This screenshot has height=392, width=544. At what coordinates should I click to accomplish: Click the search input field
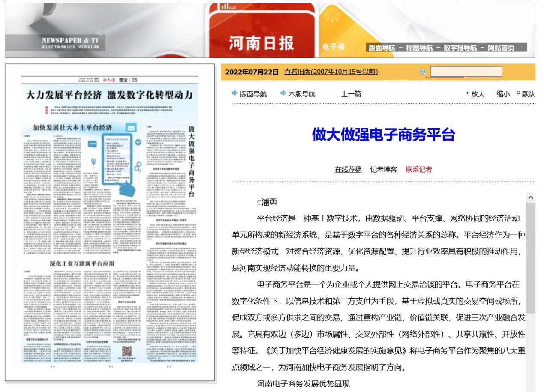tap(466, 72)
